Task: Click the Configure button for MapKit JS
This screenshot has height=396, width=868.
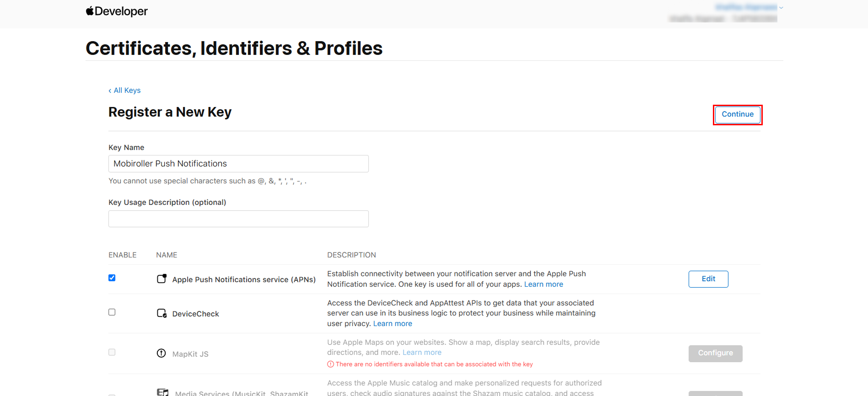Action: tap(715, 353)
